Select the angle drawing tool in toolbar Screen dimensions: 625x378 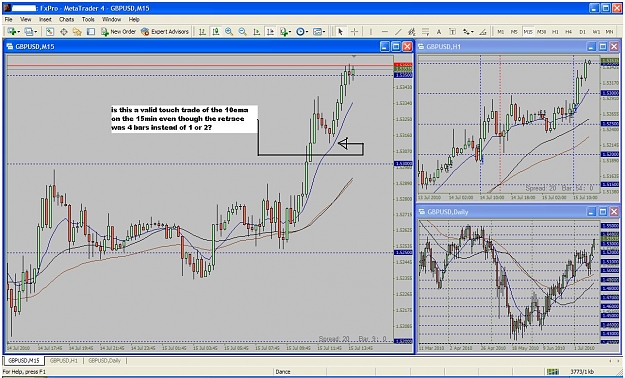tap(483, 32)
